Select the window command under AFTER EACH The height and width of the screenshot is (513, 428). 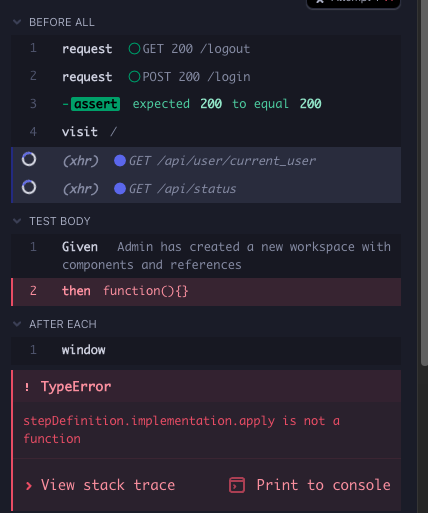[x=206, y=350]
